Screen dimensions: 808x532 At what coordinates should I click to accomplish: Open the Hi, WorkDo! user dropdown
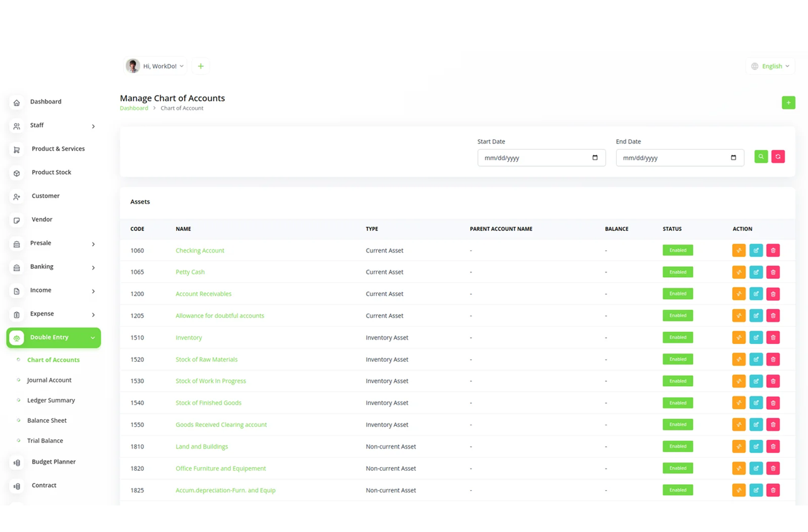click(x=155, y=66)
